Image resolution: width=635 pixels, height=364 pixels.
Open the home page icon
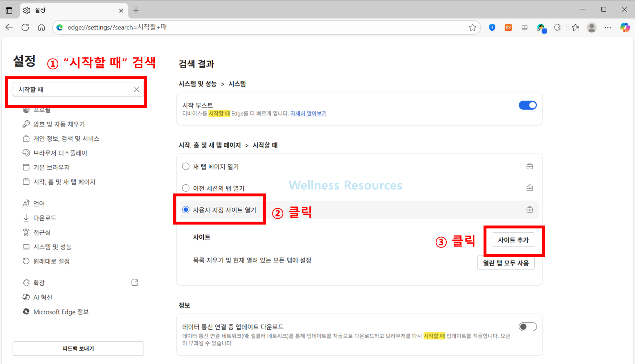pyautogui.click(x=41, y=28)
